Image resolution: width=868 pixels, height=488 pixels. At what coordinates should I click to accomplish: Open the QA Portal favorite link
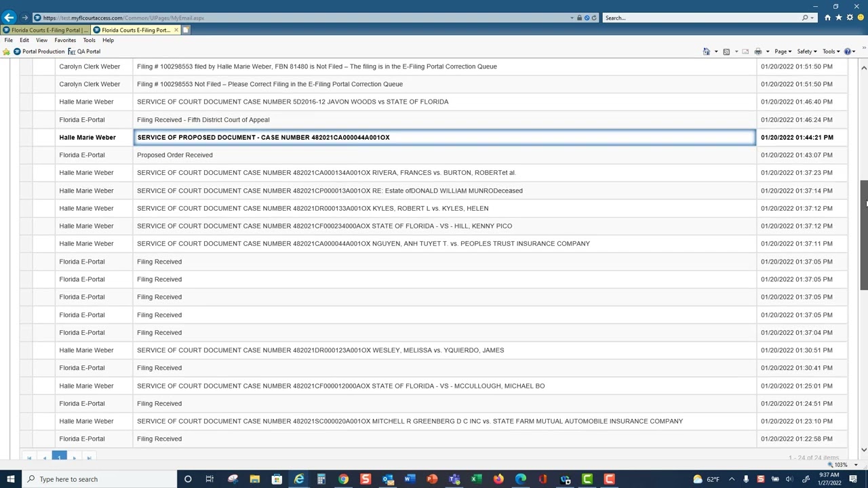(84, 52)
